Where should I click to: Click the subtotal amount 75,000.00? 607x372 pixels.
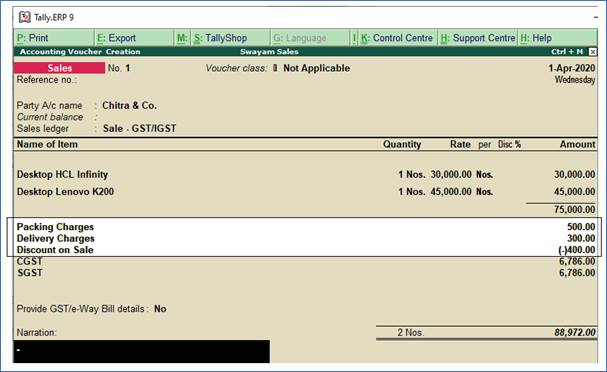coord(574,209)
